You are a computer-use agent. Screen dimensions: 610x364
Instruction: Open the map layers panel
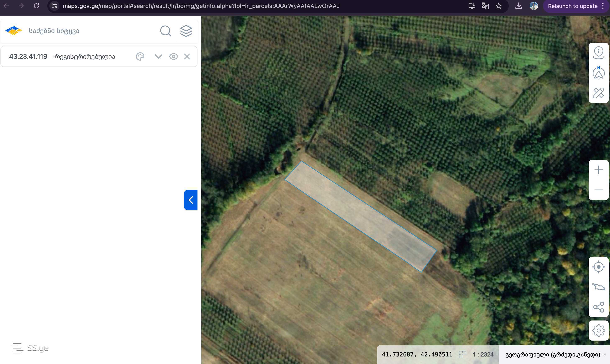186,31
